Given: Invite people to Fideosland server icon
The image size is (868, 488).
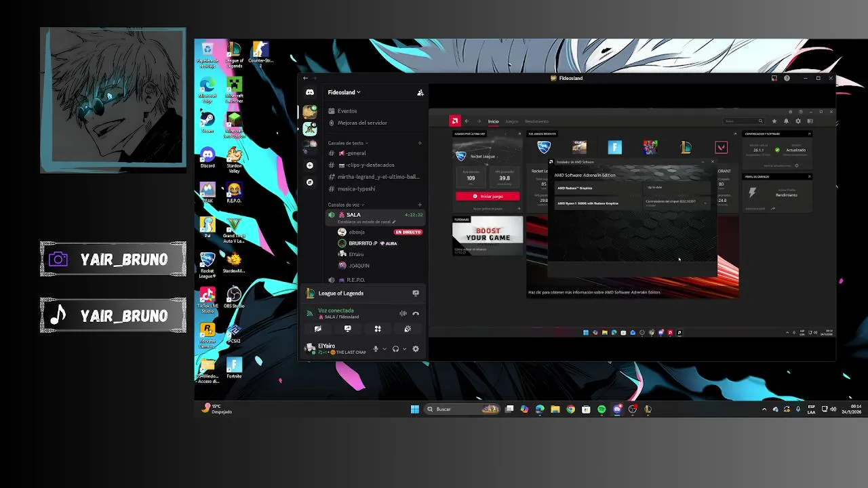Looking at the screenshot, I should pyautogui.click(x=420, y=92).
